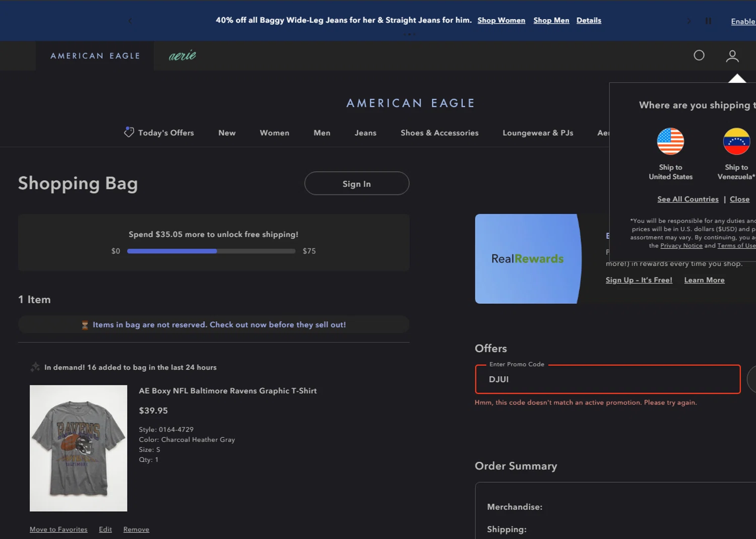
Task: Click the in-demand sparkle icon
Action: [35, 367]
